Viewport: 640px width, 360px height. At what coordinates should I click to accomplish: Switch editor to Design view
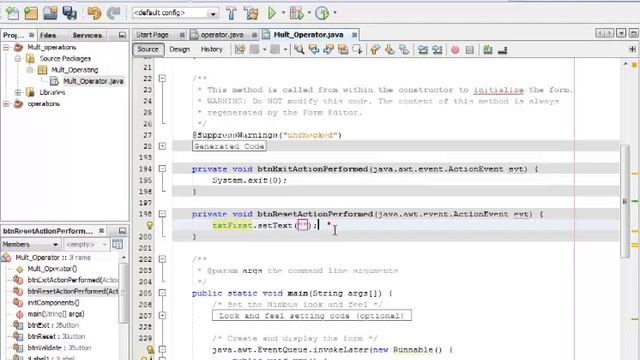click(180, 49)
